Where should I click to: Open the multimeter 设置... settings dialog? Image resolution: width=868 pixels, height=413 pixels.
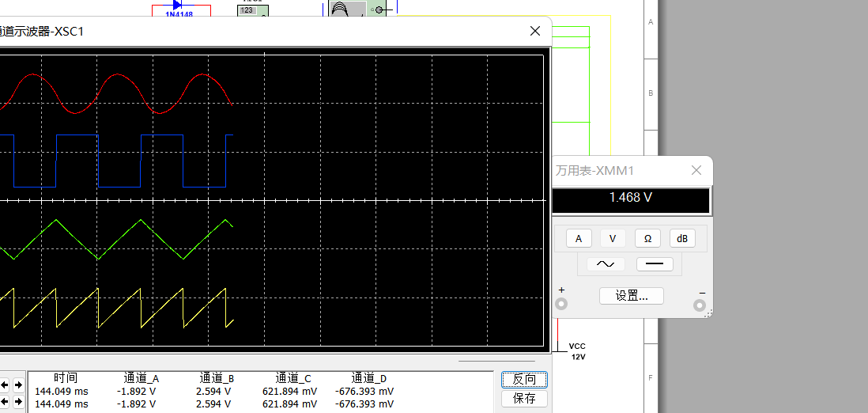(632, 296)
